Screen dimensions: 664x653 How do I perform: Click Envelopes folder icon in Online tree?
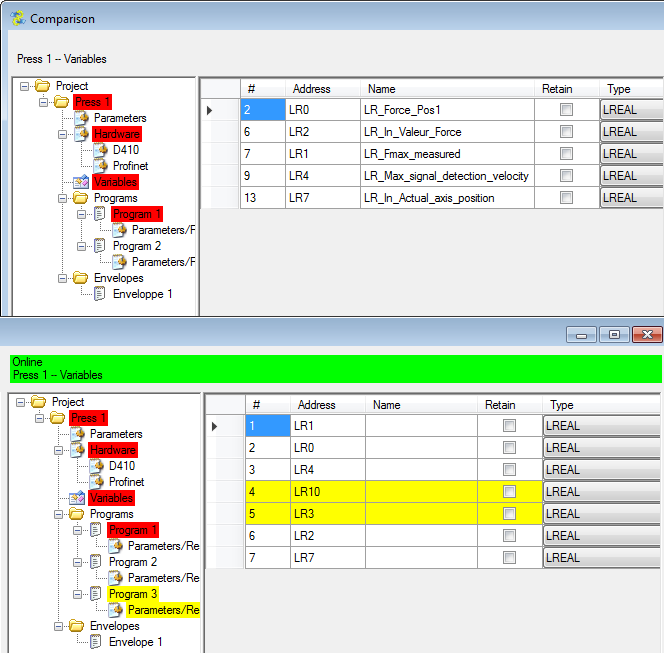[x=76, y=626]
